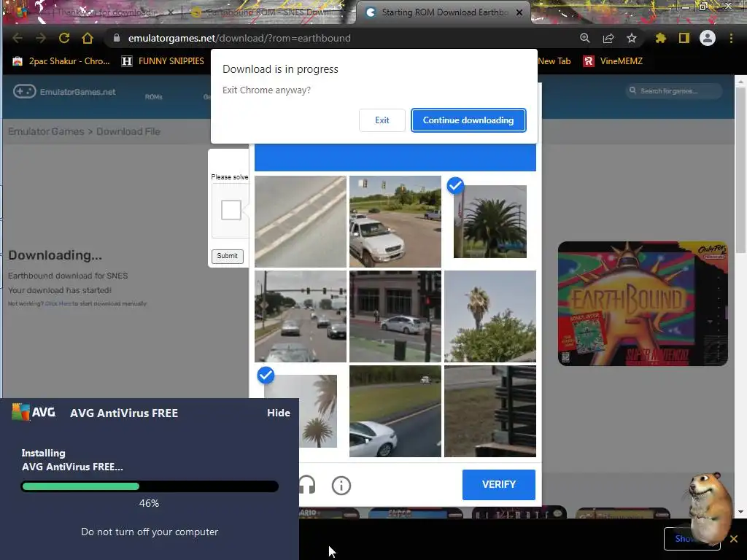Click Here to start download manually
The width and height of the screenshot is (747, 560).
pos(58,303)
